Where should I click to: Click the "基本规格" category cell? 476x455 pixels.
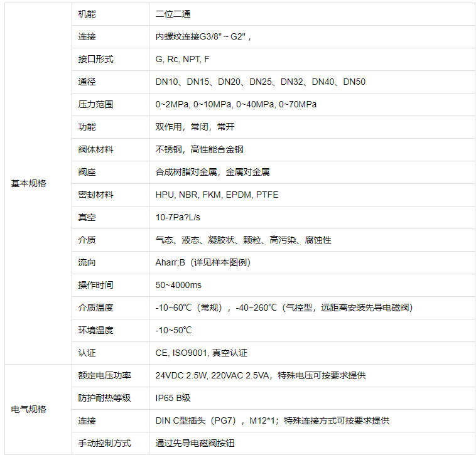(29, 183)
